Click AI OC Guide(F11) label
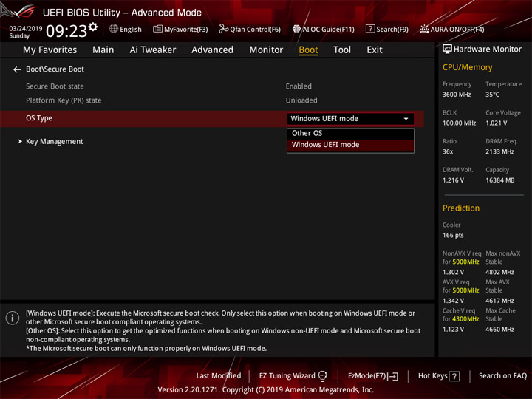Image resolution: width=532 pixels, height=399 pixels. (328, 30)
